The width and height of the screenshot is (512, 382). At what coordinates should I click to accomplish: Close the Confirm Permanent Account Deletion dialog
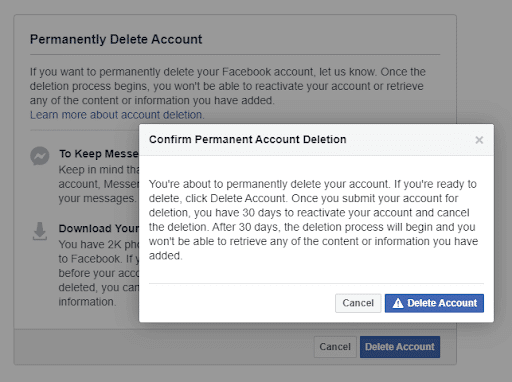(479, 140)
